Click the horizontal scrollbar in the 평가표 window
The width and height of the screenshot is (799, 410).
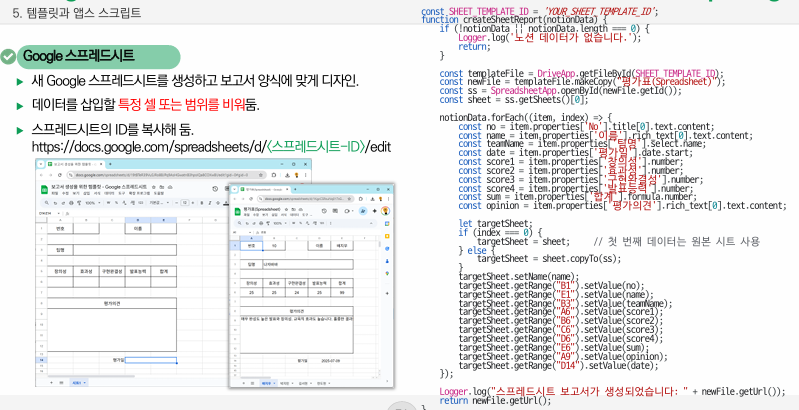click(256, 377)
